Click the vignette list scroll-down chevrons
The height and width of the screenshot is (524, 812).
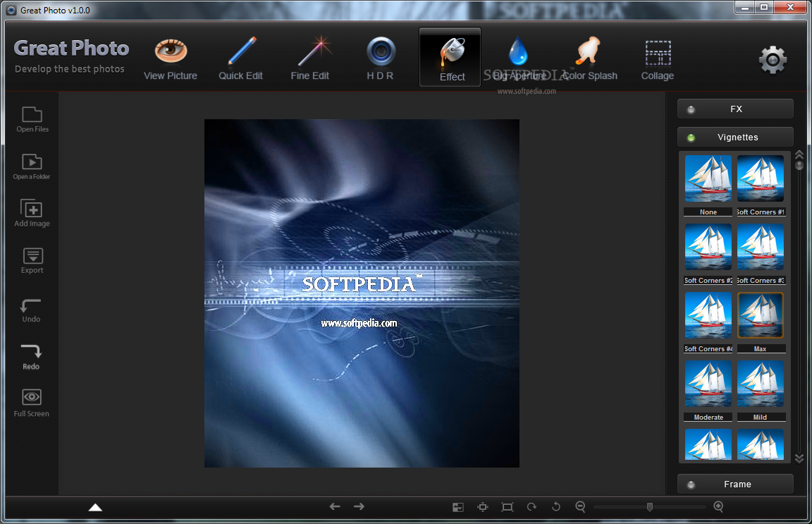tap(799, 458)
